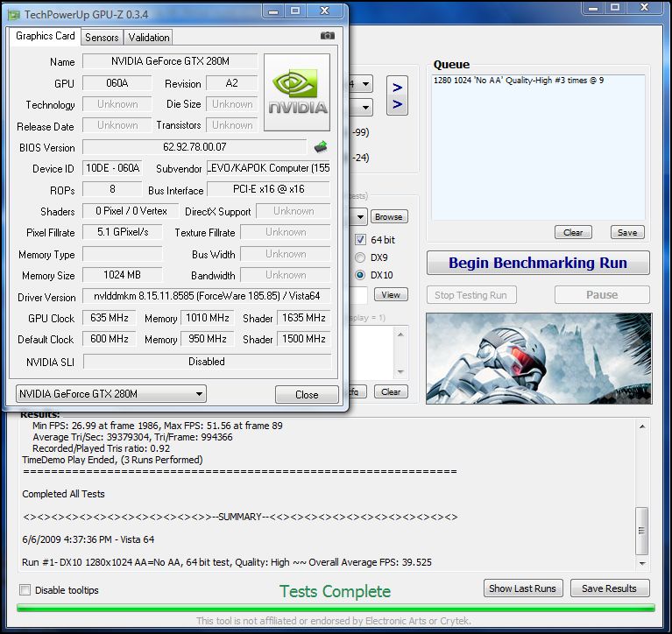The width and height of the screenshot is (672, 634).
Task: Click Stop Testing Run button
Action: pyautogui.click(x=471, y=295)
